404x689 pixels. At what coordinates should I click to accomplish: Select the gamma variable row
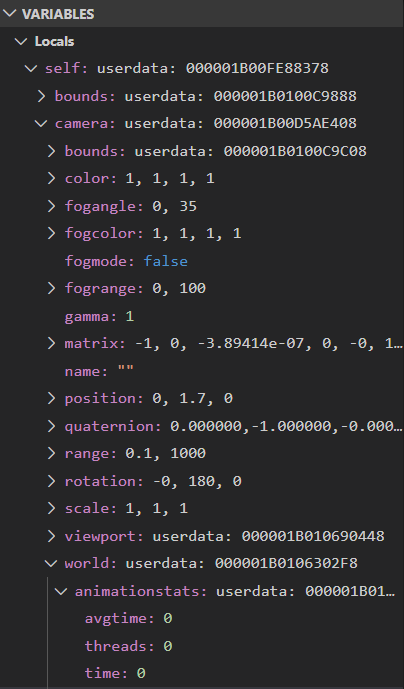[202, 316]
